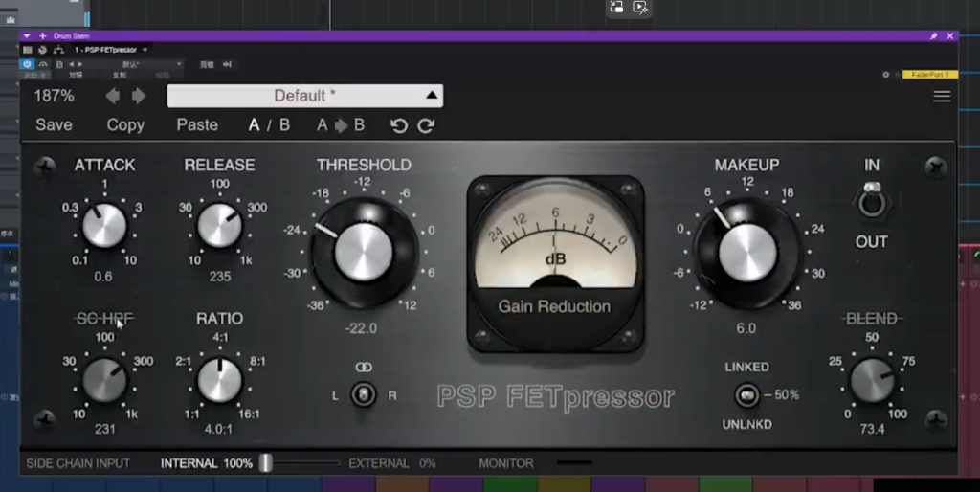Click the EXTERNAL 0% label

pyautogui.click(x=391, y=464)
